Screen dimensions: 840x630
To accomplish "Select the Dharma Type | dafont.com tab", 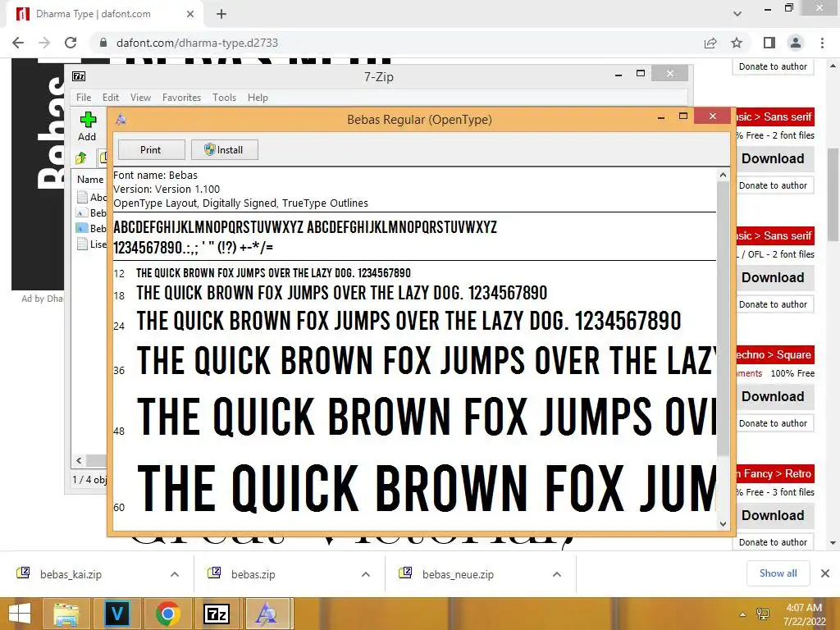I will coord(104,14).
